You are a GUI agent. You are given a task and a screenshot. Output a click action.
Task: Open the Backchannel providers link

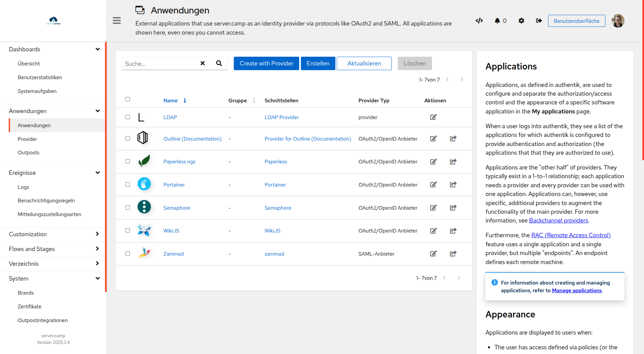(558, 220)
